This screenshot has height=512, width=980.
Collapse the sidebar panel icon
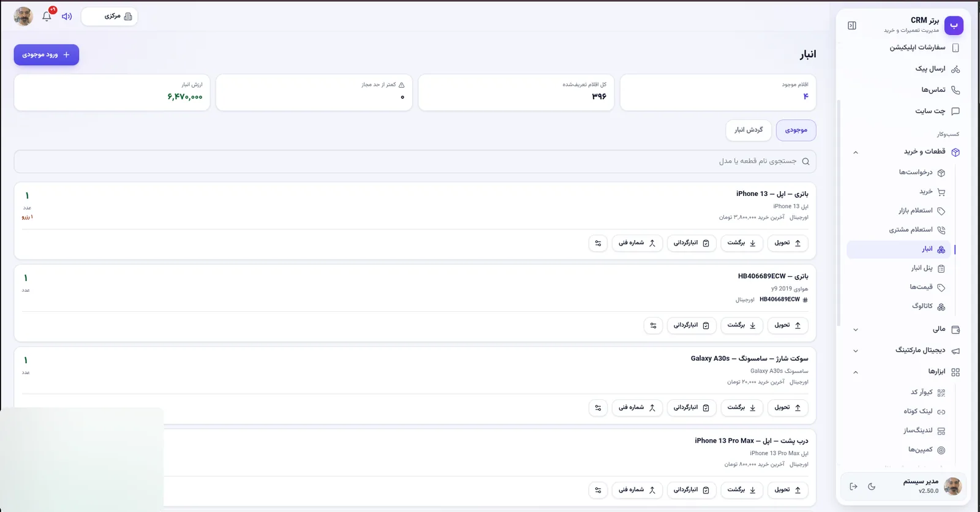click(852, 25)
